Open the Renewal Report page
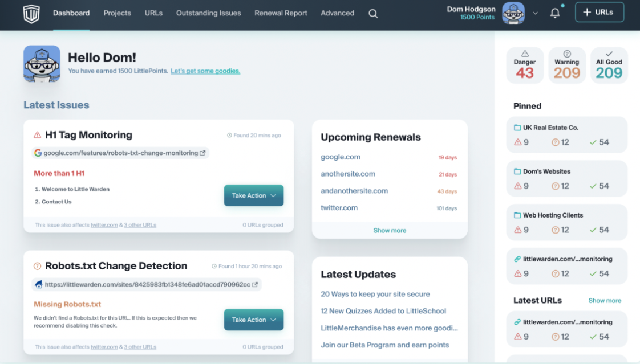The image size is (640, 364). tap(281, 13)
